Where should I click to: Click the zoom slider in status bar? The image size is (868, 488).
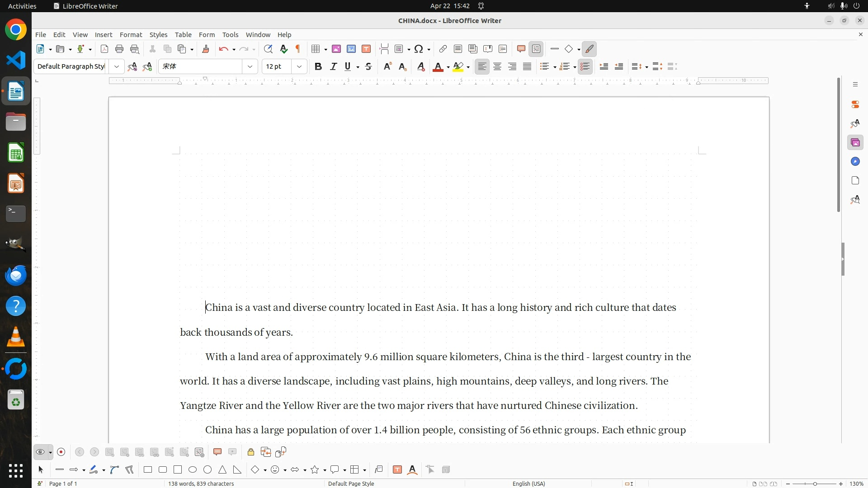pos(815,483)
